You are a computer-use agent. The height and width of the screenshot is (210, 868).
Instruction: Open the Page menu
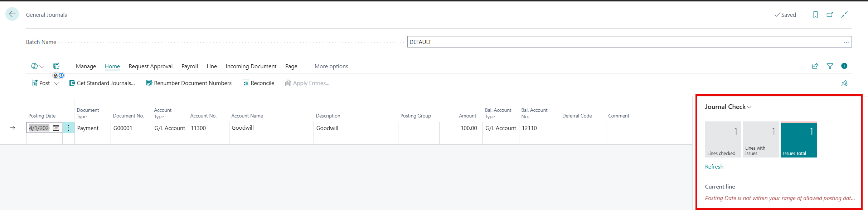[291, 66]
